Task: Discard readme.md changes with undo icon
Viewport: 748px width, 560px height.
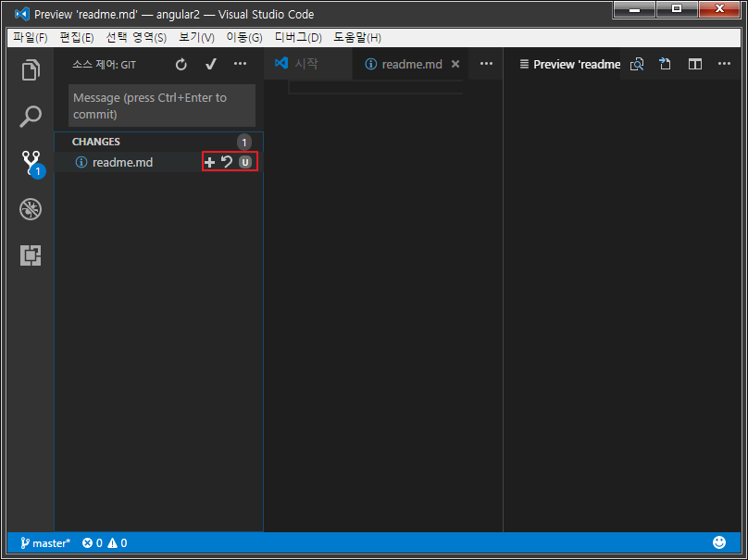Action: [227, 162]
